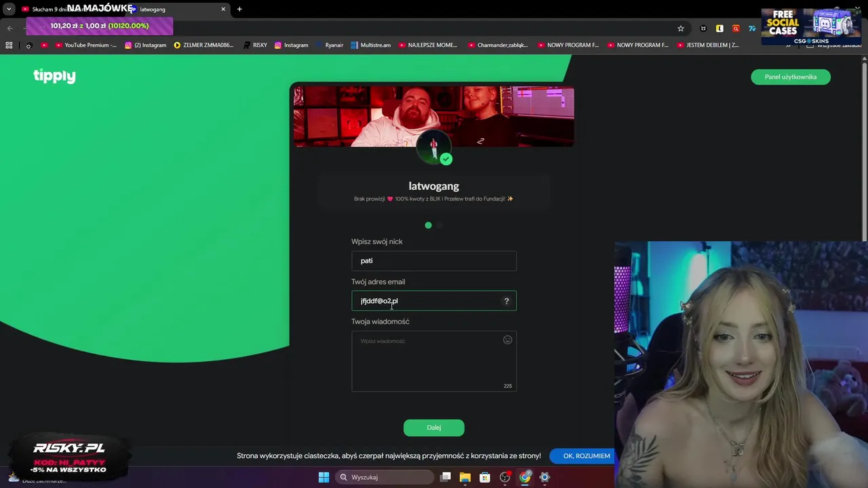Image resolution: width=868 pixels, height=488 pixels.
Task: Open the YouTube Premium bookmark
Action: [x=86, y=45]
